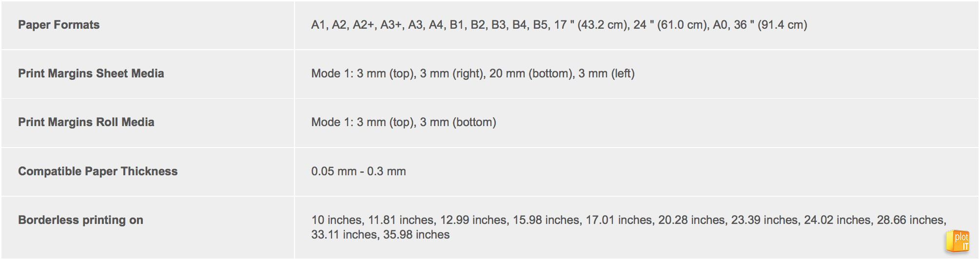Click the roll media margins Mode 1 value
980x259 pixels.
tap(404, 122)
